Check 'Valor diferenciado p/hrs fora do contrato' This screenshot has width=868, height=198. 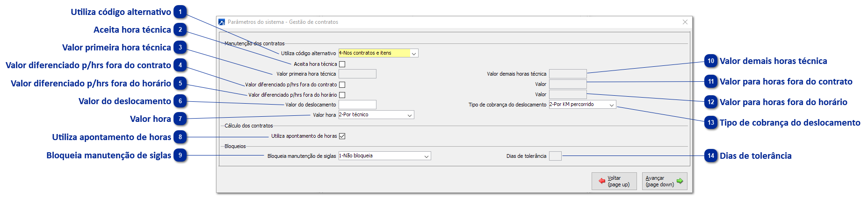click(x=342, y=85)
